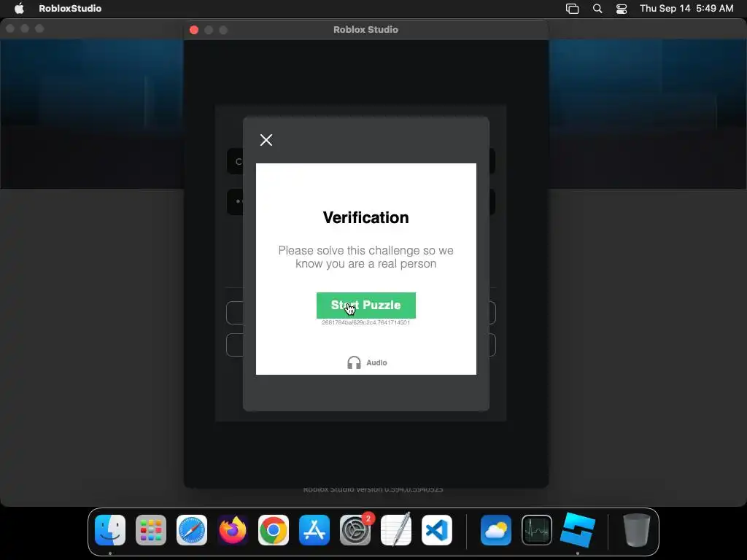Open TextEdit from the Dock
Screen dimensions: 747x560
(396, 530)
